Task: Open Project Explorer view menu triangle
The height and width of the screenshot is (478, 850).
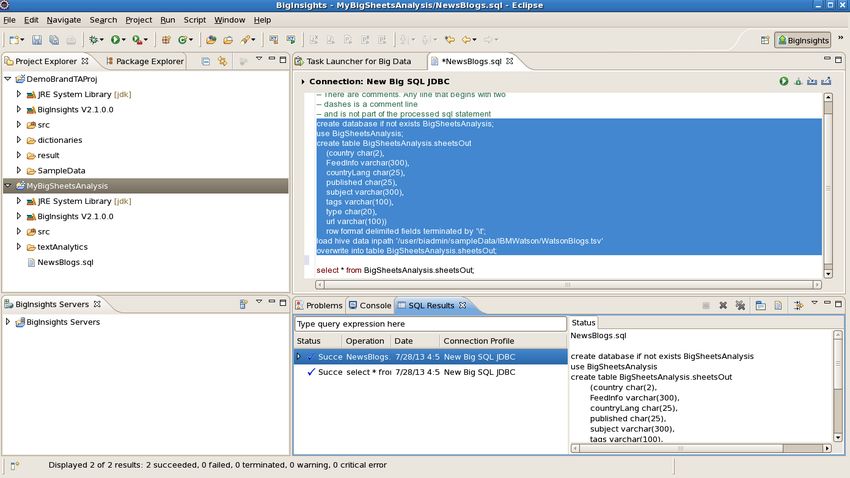Action: click(x=259, y=59)
